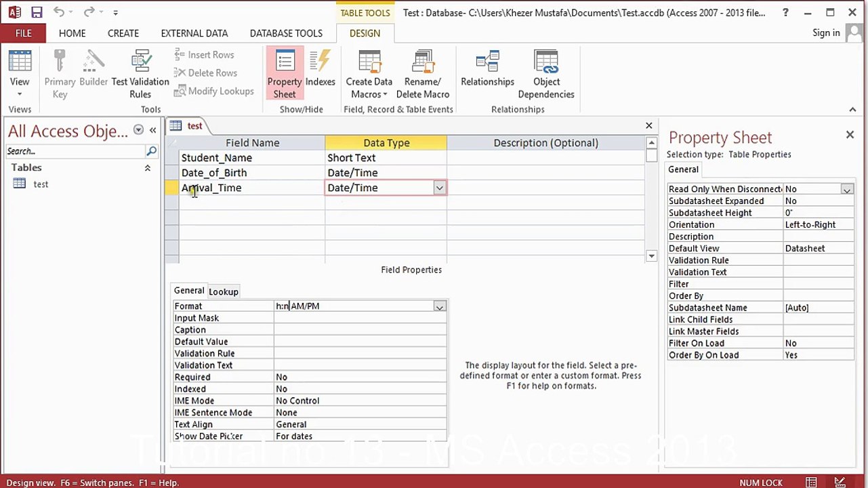The height and width of the screenshot is (488, 868).
Task: Open the DATABASE TOOLS ribbon tab
Action: [286, 33]
